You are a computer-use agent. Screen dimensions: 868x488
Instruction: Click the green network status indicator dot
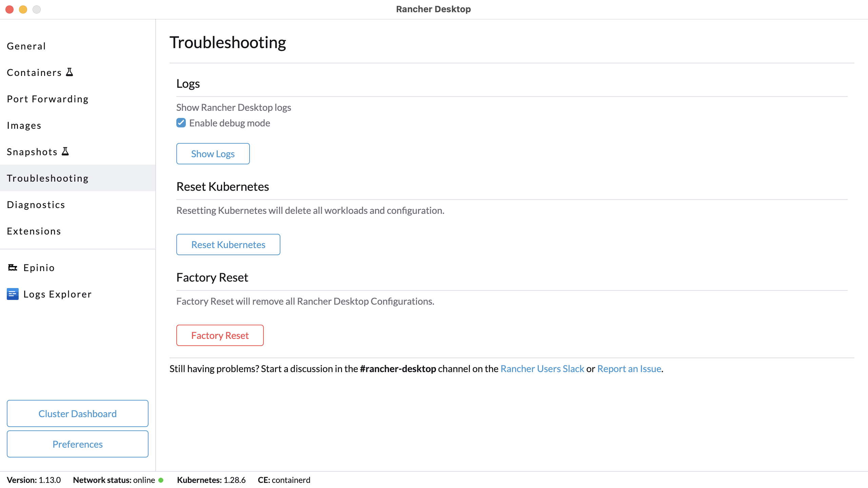(x=161, y=480)
